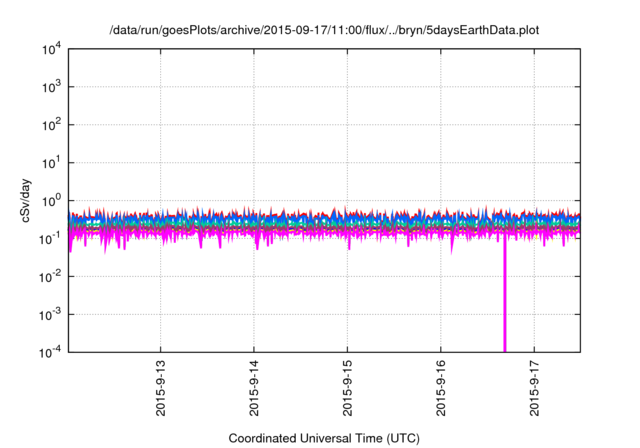Click the 2015-9-15 date tick label
This screenshot has width=640, height=448.
click(347, 388)
